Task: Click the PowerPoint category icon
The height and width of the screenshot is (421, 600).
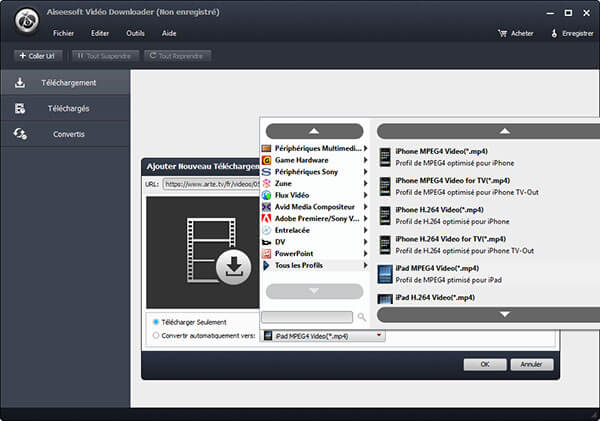Action: [x=266, y=254]
